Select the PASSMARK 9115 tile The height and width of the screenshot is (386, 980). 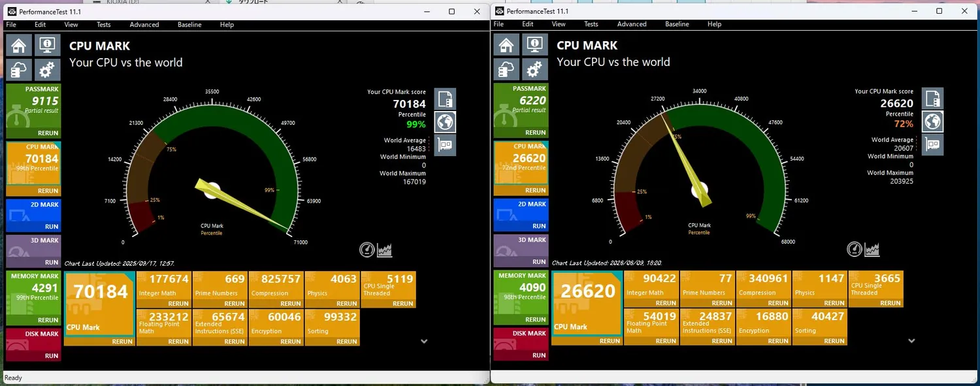coord(33,110)
